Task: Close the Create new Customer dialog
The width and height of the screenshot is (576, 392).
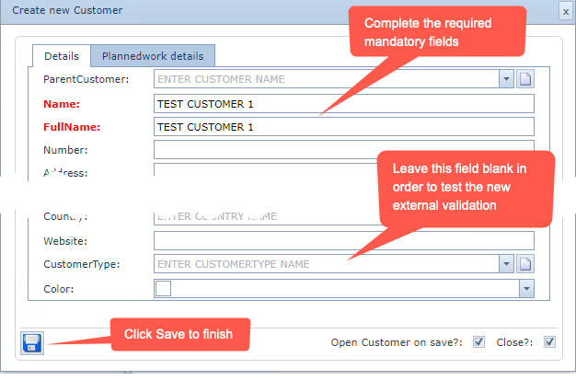Action: click(x=565, y=11)
